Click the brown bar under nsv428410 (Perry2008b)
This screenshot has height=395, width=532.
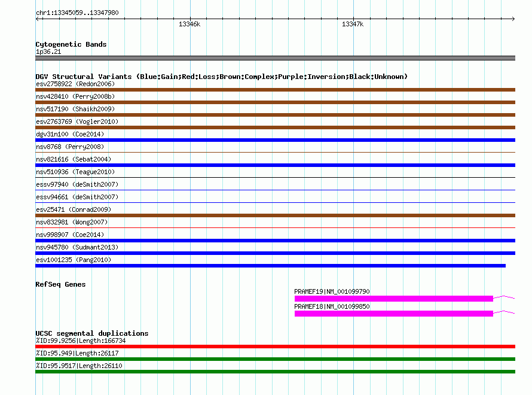pyautogui.click(x=275, y=102)
